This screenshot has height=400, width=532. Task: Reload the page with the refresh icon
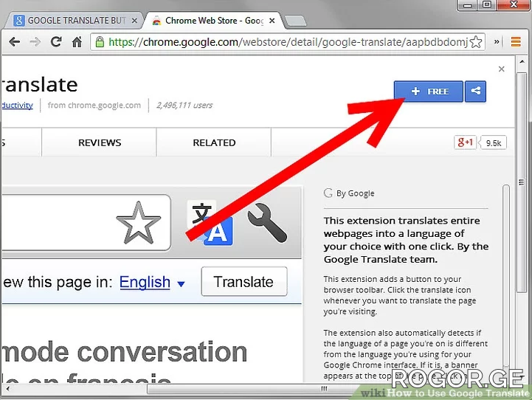(x=56, y=42)
